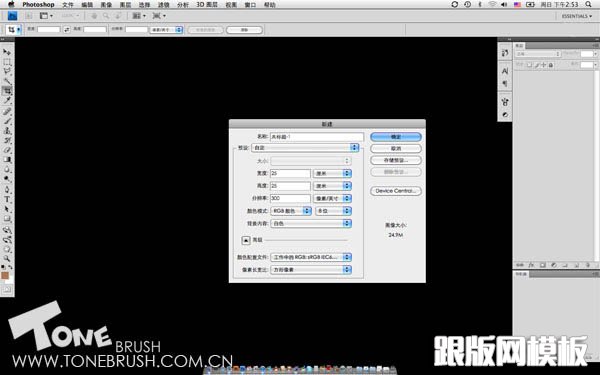The image size is (600, 375).
Task: Select the Zoom magnifier tool
Action: click(7, 258)
